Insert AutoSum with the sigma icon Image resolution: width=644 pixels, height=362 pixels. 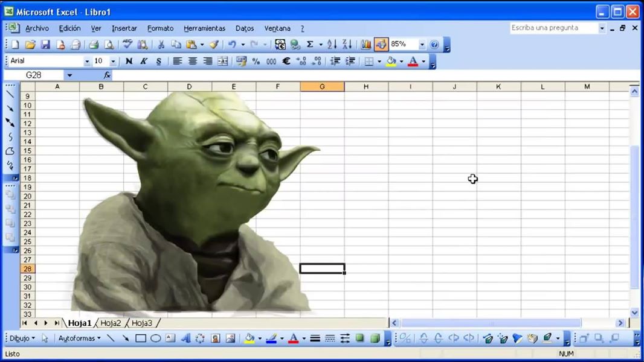[x=310, y=44]
